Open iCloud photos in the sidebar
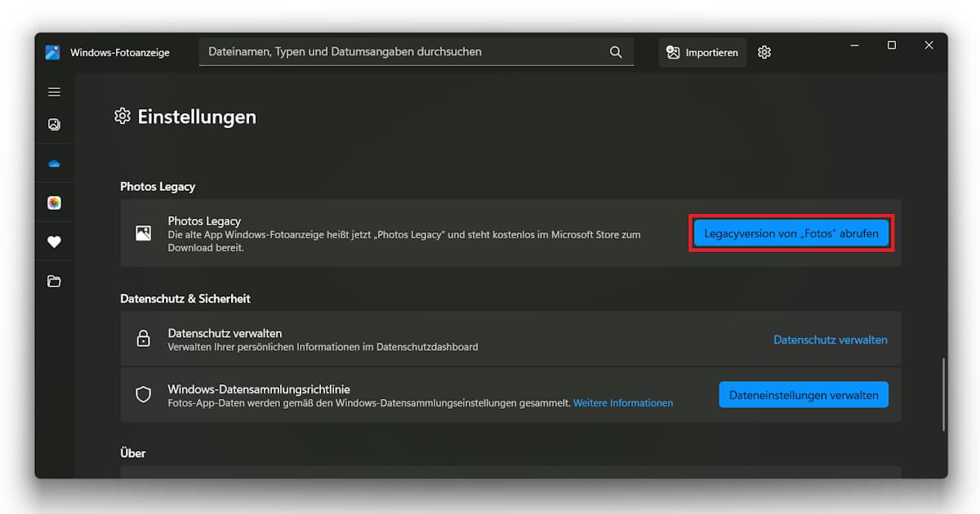The width and height of the screenshot is (980, 514). pos(54,202)
